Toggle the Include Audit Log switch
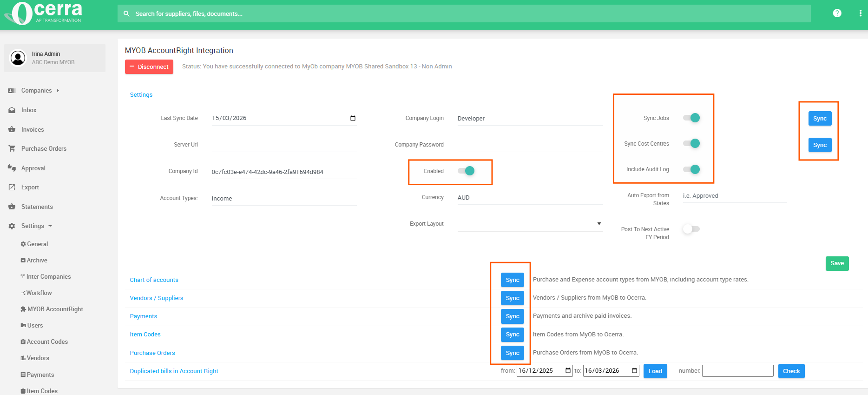The width and height of the screenshot is (868, 395). 691,169
